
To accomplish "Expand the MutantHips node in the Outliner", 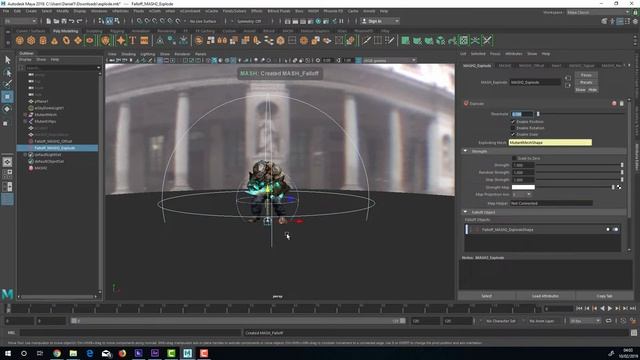I will click(x=25, y=121).
